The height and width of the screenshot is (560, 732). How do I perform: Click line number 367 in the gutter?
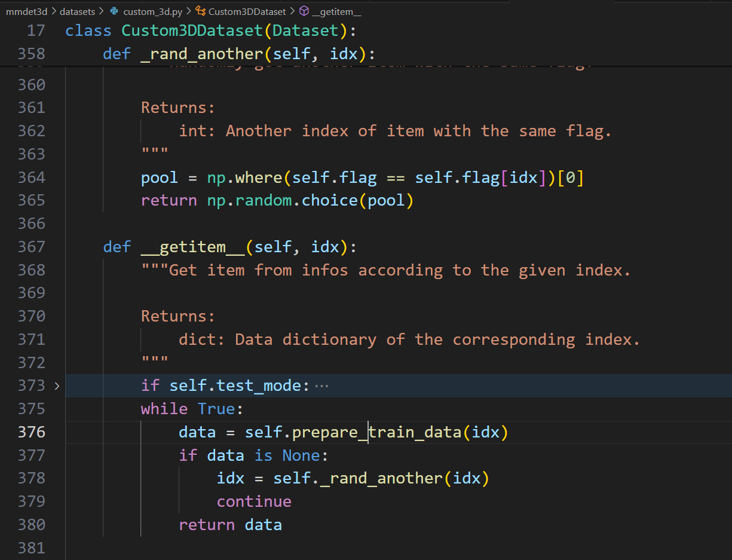click(31, 247)
